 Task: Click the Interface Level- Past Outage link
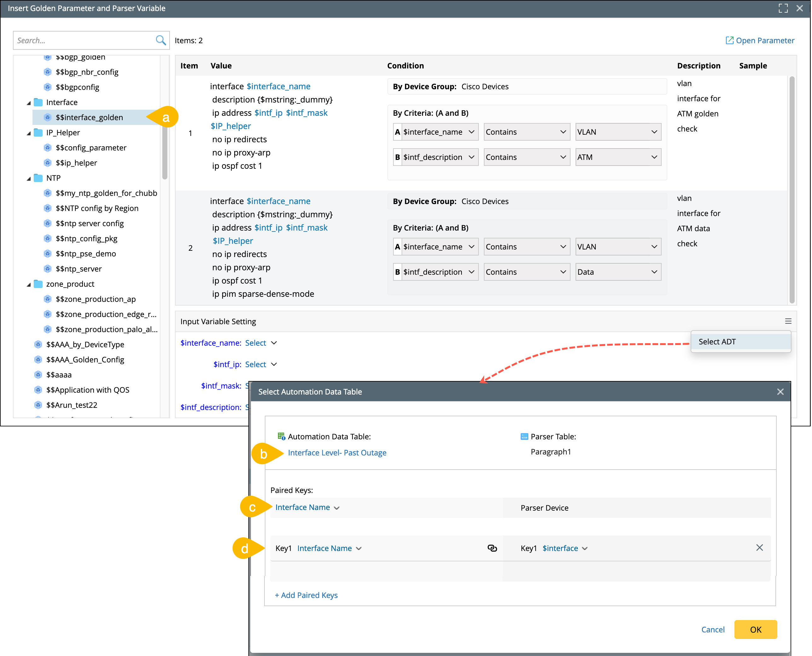point(337,453)
